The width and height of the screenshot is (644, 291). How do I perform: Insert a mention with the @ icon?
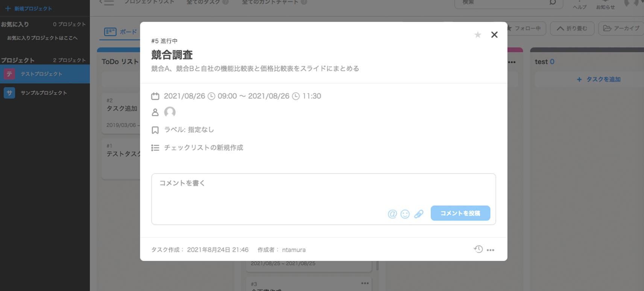pos(392,214)
